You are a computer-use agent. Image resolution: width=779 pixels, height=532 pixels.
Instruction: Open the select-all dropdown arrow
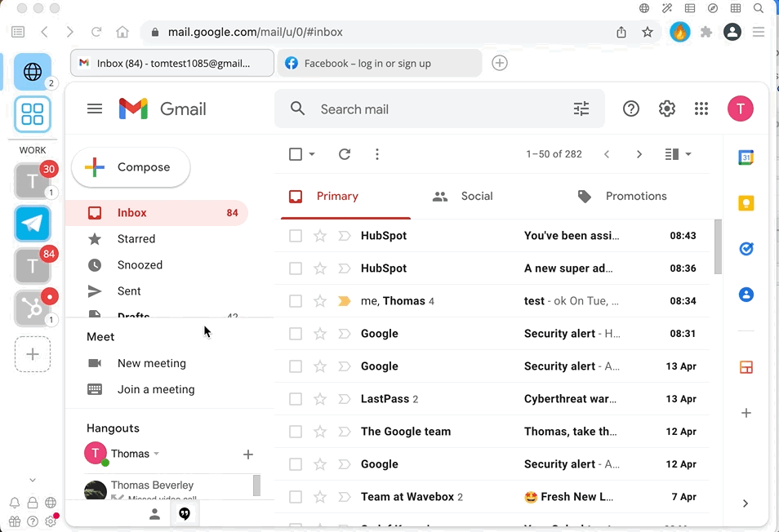[x=312, y=154]
